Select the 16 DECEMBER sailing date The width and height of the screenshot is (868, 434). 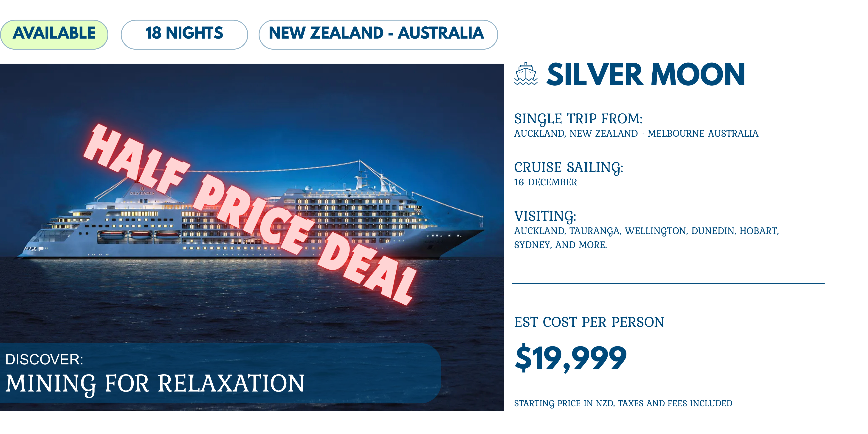545,182
